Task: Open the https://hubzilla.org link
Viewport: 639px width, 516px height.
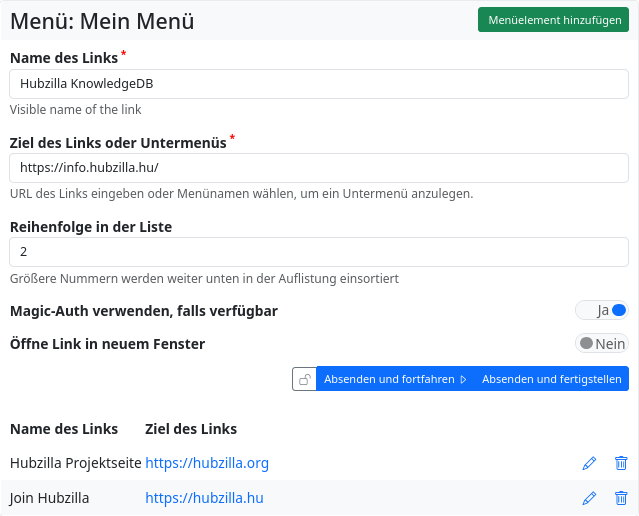Action: (x=207, y=463)
